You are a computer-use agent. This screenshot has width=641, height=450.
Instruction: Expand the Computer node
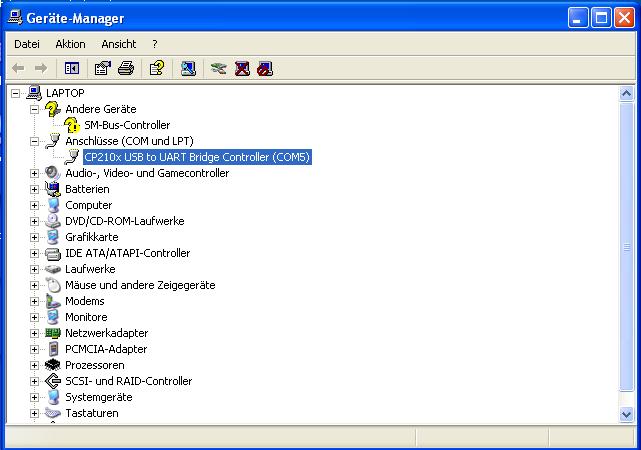click(34, 205)
